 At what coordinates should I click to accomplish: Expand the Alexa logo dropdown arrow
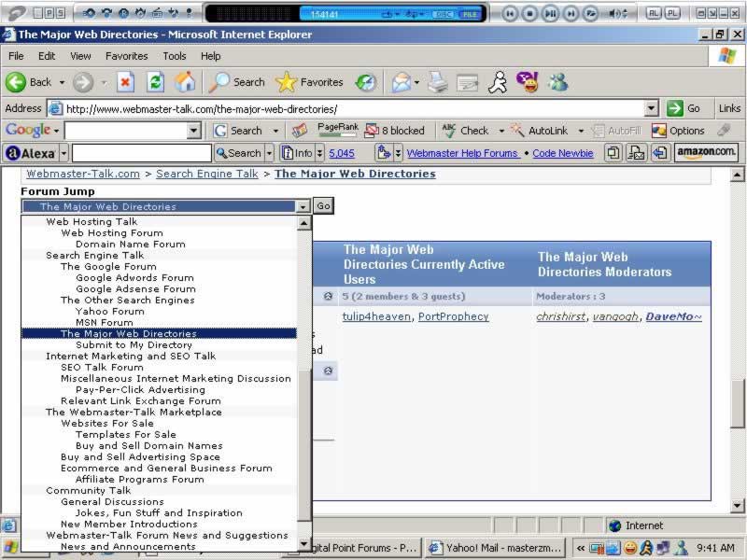(x=63, y=153)
